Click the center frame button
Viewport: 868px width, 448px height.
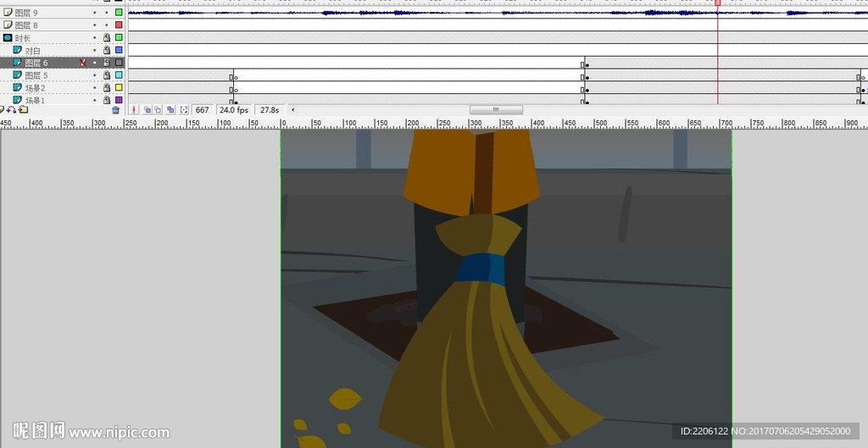134,110
